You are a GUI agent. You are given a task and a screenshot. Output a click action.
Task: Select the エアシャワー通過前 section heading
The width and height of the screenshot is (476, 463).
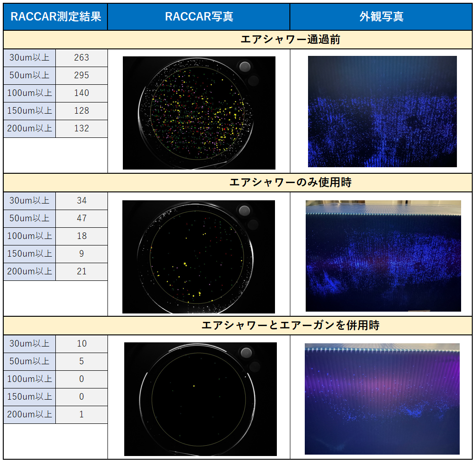pyautogui.click(x=290, y=40)
